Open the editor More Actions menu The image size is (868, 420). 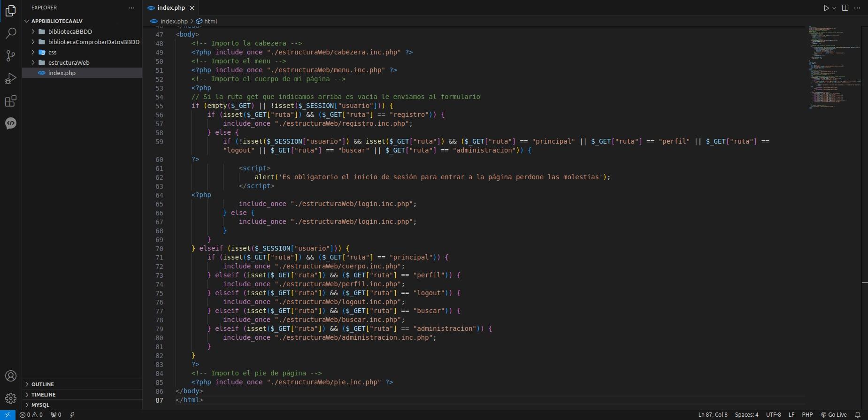click(x=857, y=8)
